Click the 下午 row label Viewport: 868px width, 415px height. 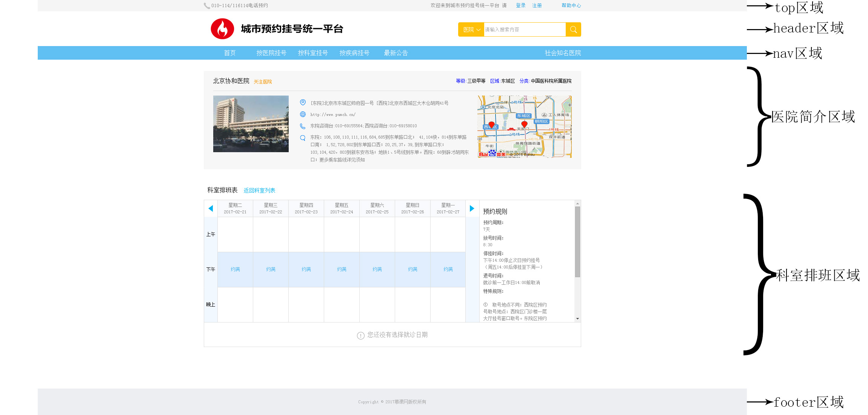tap(211, 269)
